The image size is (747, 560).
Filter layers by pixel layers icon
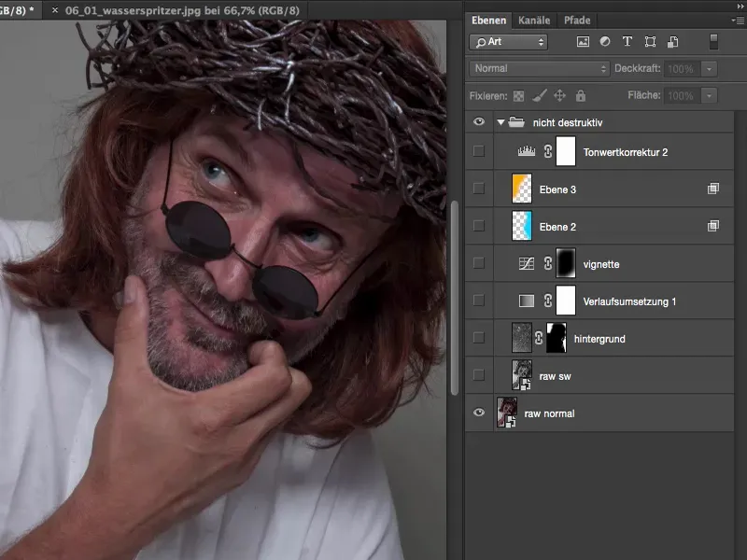[x=584, y=42]
